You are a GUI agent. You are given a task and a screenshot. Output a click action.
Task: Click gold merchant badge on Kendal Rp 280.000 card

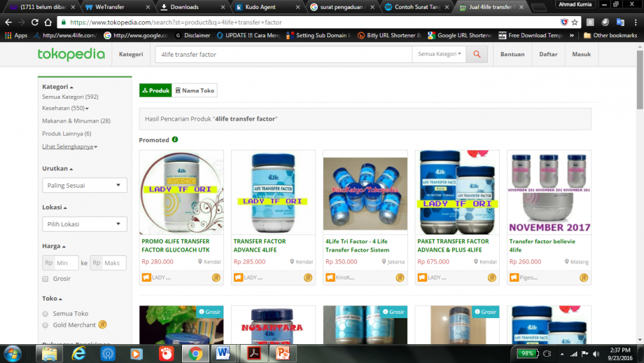[216, 278]
